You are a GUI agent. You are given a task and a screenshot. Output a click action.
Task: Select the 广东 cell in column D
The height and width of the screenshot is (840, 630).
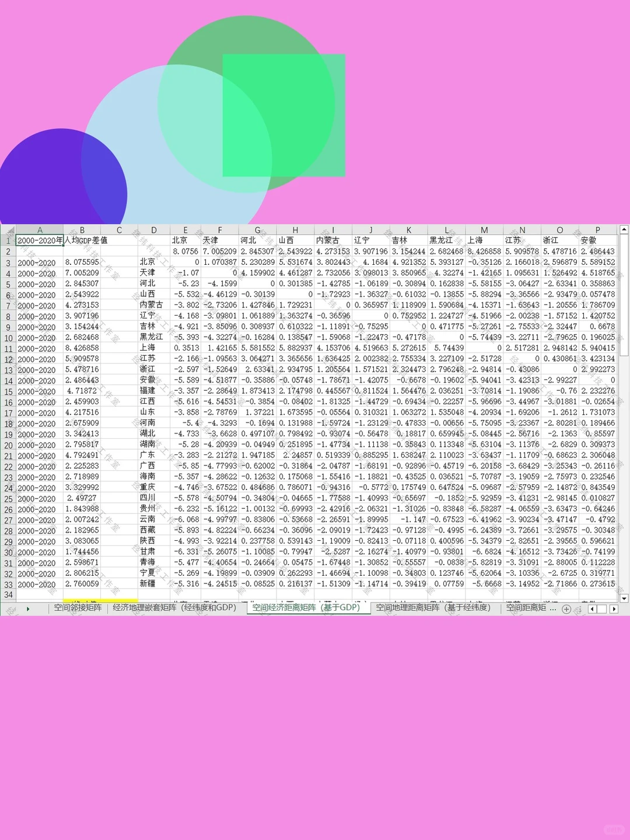[154, 455]
